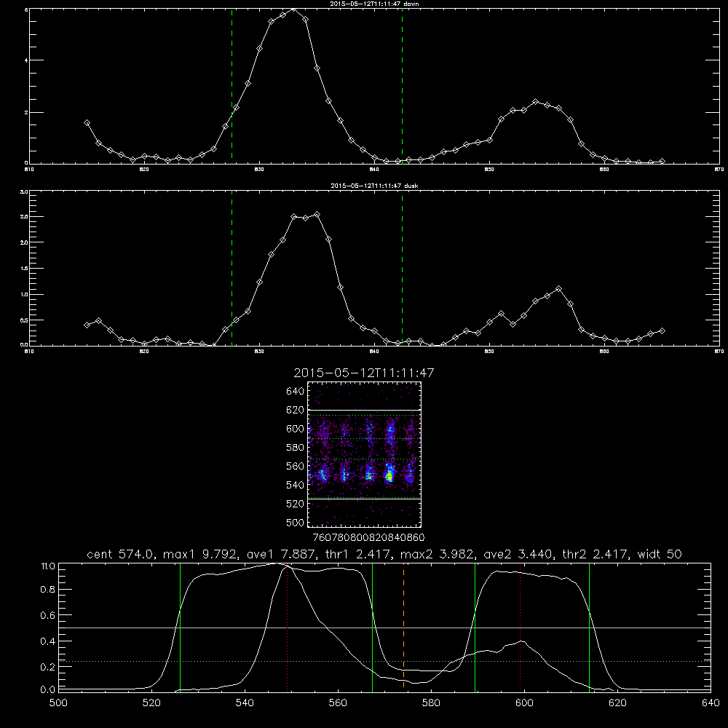Select the first diamond marker of the dusk curve
728x728 pixels.
pyautogui.click(x=87, y=325)
